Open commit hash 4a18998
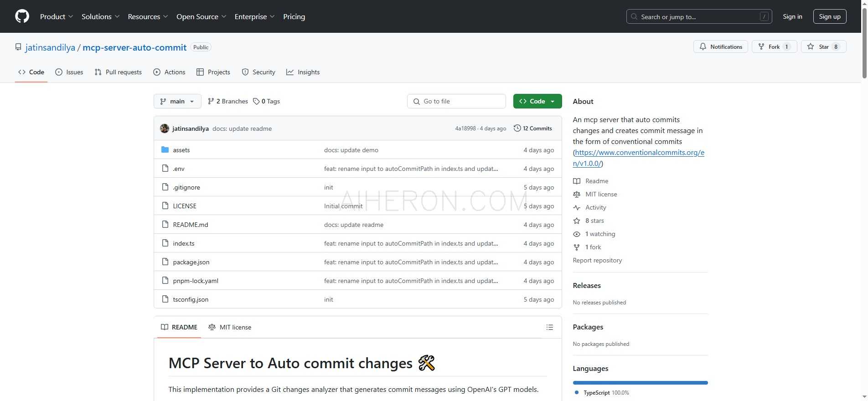The height and width of the screenshot is (401, 868). pos(465,129)
